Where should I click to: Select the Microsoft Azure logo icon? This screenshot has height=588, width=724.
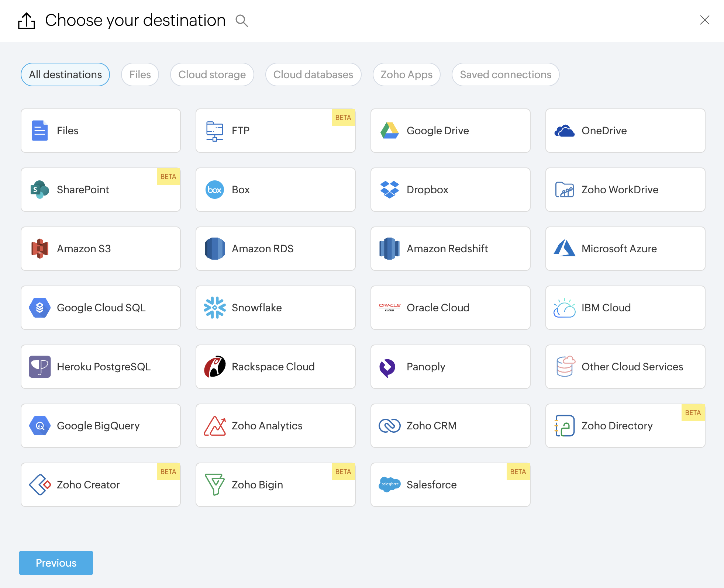point(564,249)
